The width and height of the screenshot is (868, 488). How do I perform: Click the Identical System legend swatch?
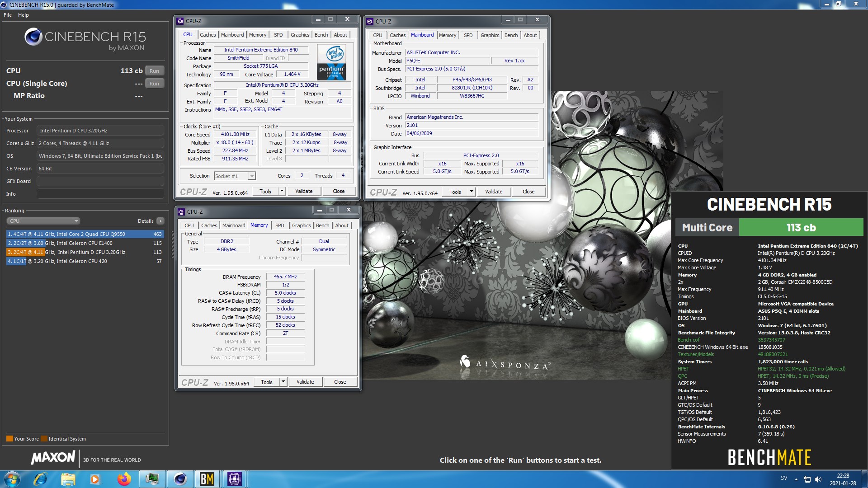[x=44, y=439]
